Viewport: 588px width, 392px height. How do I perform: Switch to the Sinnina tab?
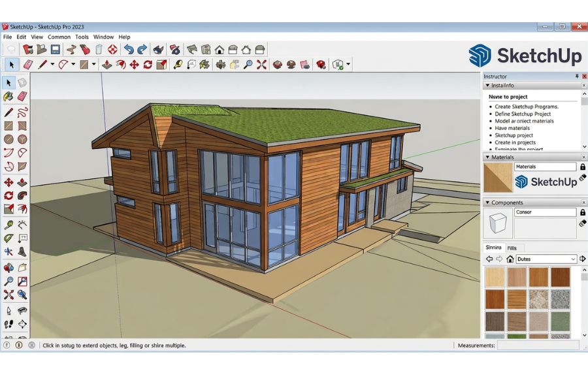pos(493,248)
